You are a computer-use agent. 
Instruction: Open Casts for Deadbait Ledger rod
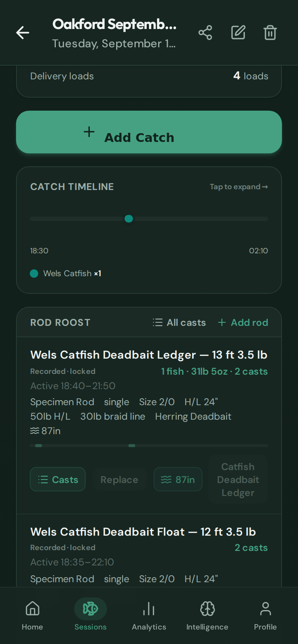point(58,479)
